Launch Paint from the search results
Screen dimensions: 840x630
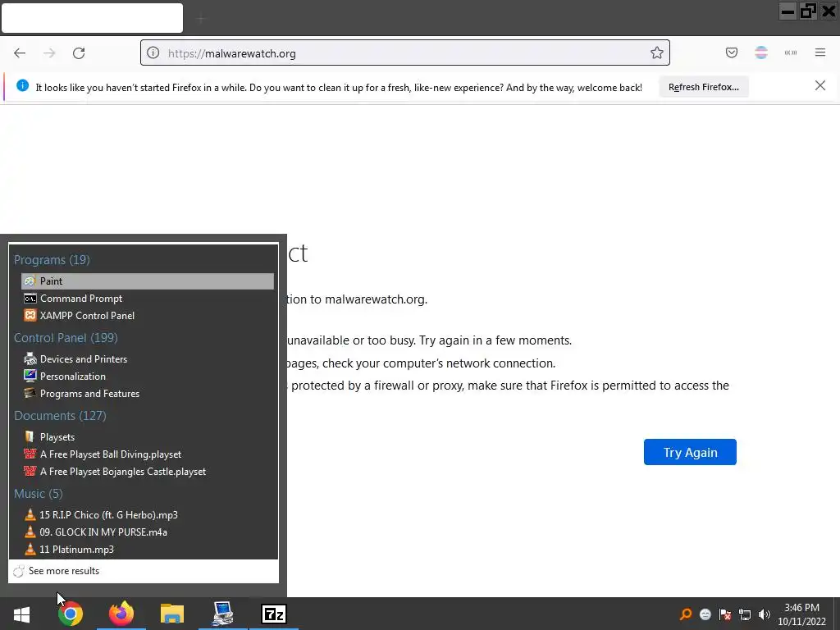coord(148,281)
